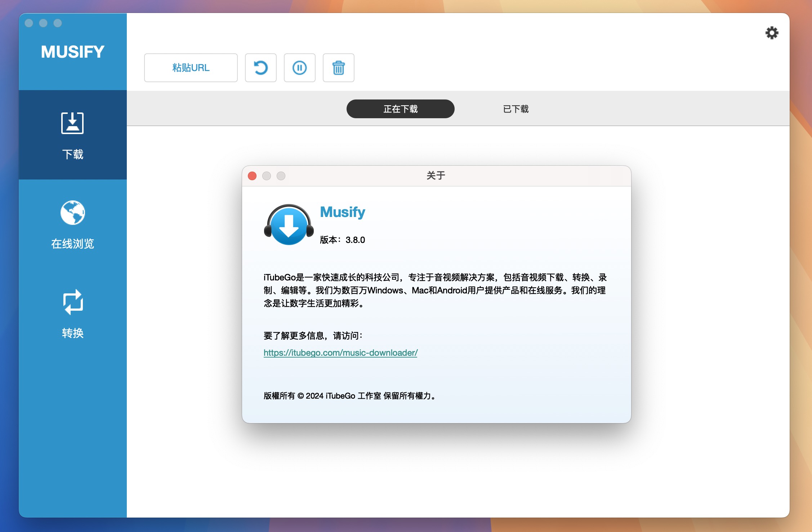Click the iTubeGo company description paragraph
Viewport: 812px width, 532px height.
coord(435,290)
